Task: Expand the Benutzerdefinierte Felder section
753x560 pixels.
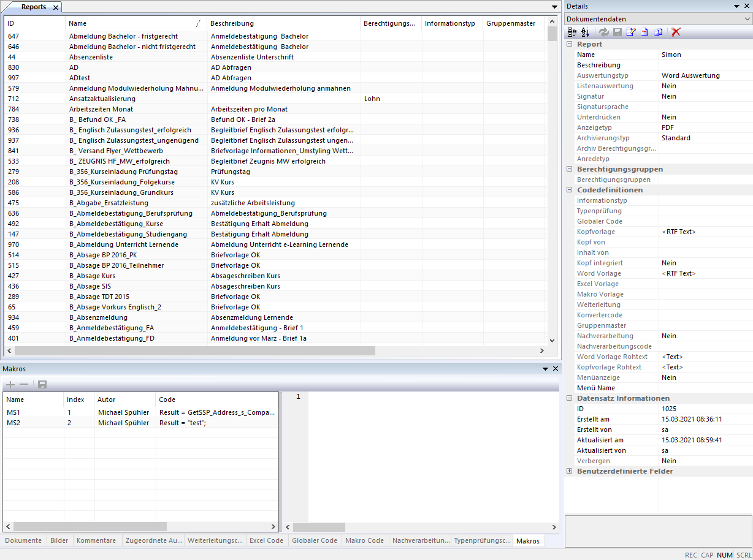Action: (570, 471)
